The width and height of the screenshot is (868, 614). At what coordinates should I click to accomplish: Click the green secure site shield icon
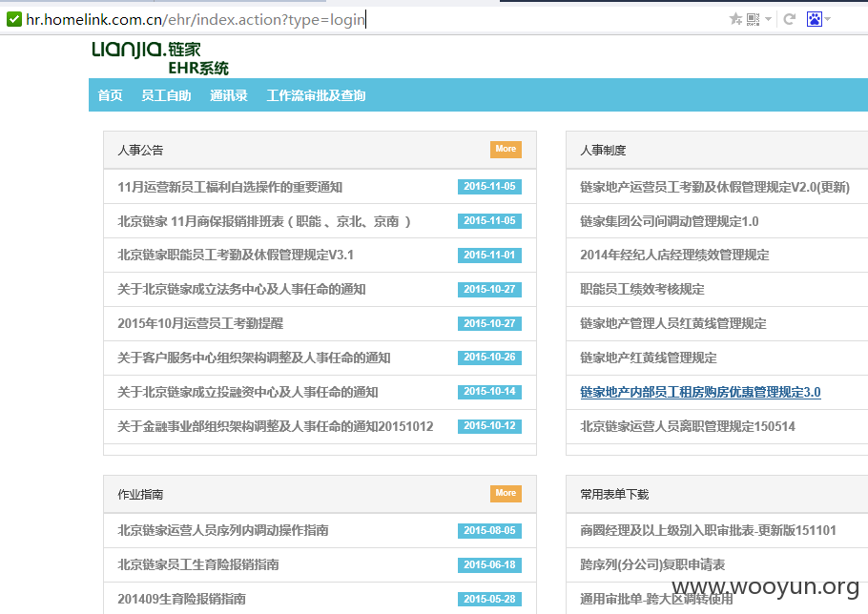[x=14, y=19]
